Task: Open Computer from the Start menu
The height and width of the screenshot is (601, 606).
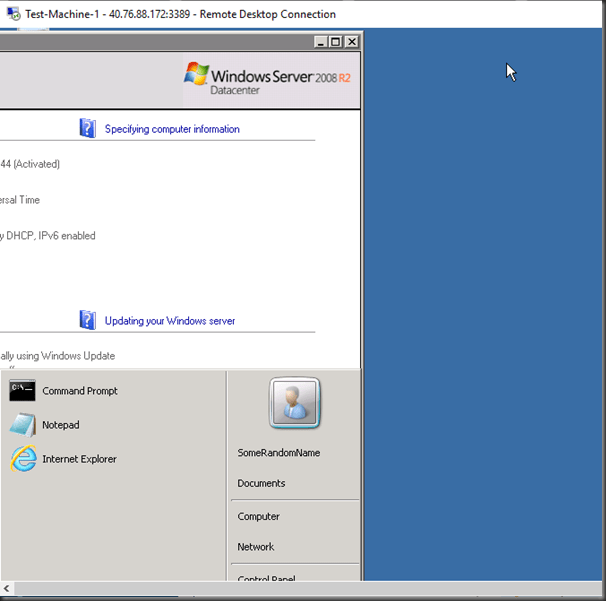Action: pyautogui.click(x=258, y=517)
